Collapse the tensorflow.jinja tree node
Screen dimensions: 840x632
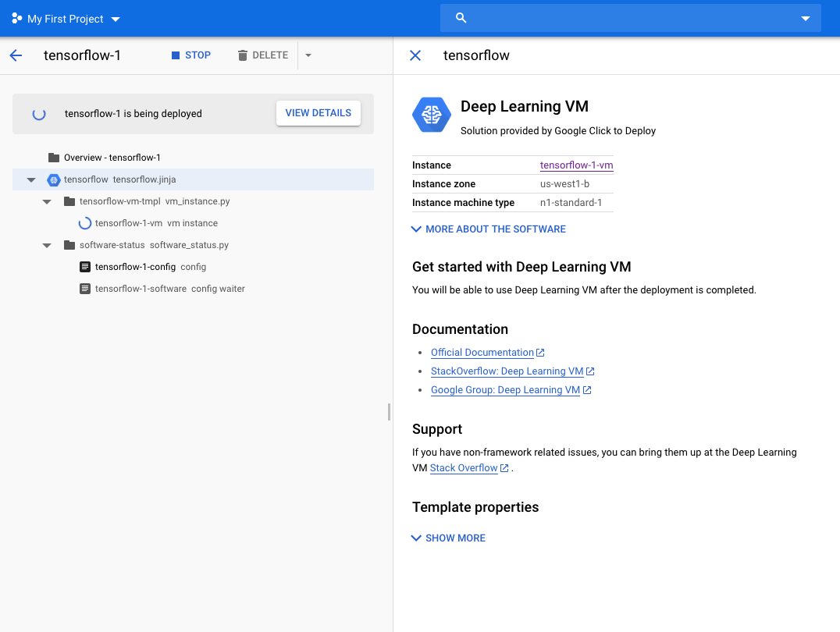pyautogui.click(x=31, y=180)
